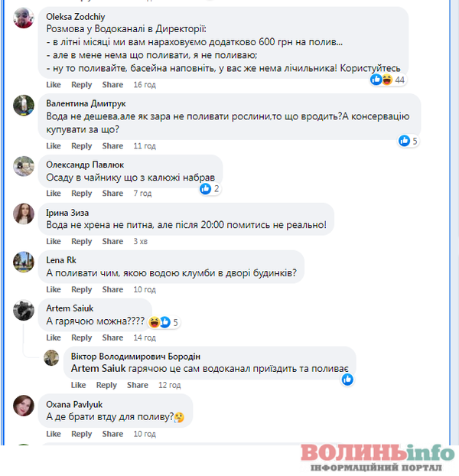Like Oleksa Zodchiy's comment
The width and height of the screenshot is (459, 476).
coord(54,85)
